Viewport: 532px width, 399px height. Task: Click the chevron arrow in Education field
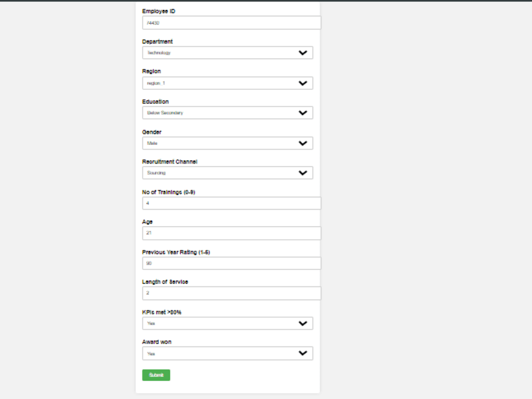coord(303,112)
